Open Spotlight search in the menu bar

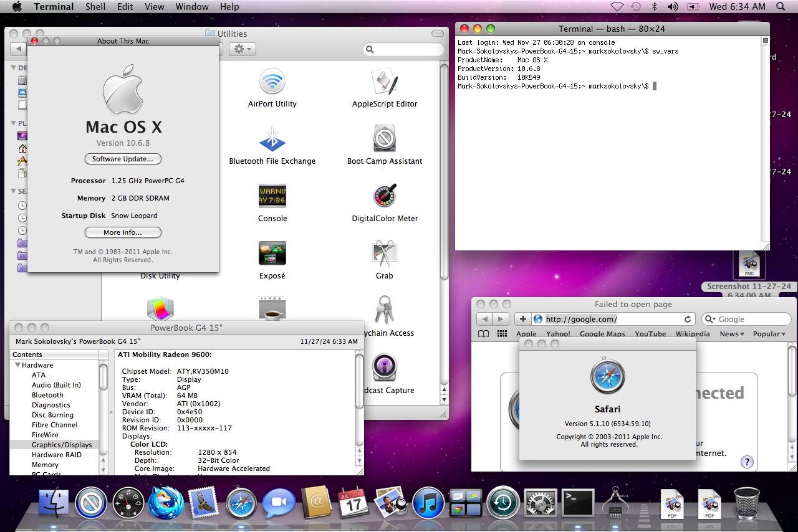[781, 7]
